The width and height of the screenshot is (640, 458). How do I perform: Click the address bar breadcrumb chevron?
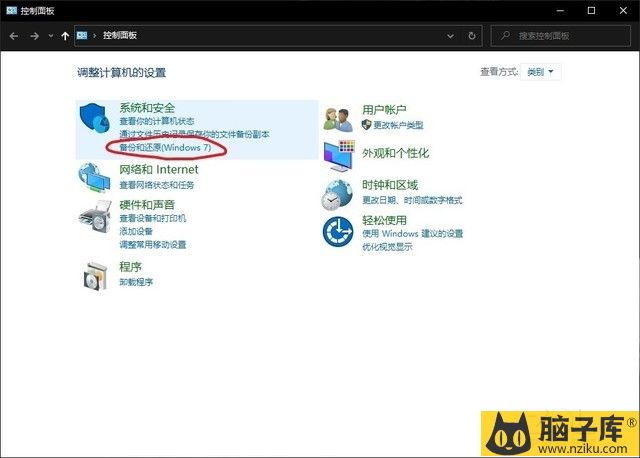[95, 36]
